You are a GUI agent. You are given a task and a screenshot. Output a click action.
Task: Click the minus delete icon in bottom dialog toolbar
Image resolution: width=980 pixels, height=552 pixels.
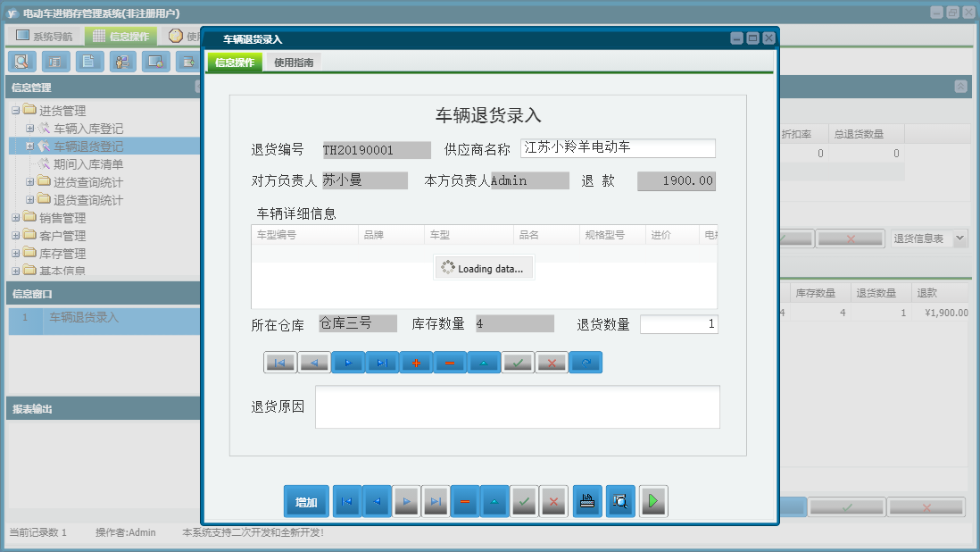(465, 501)
